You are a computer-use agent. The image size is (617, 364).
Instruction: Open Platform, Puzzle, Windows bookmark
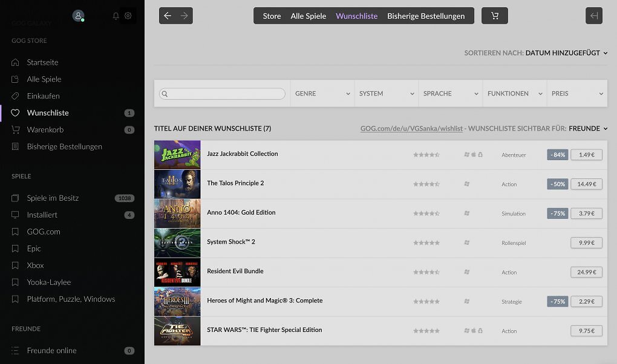click(73, 299)
